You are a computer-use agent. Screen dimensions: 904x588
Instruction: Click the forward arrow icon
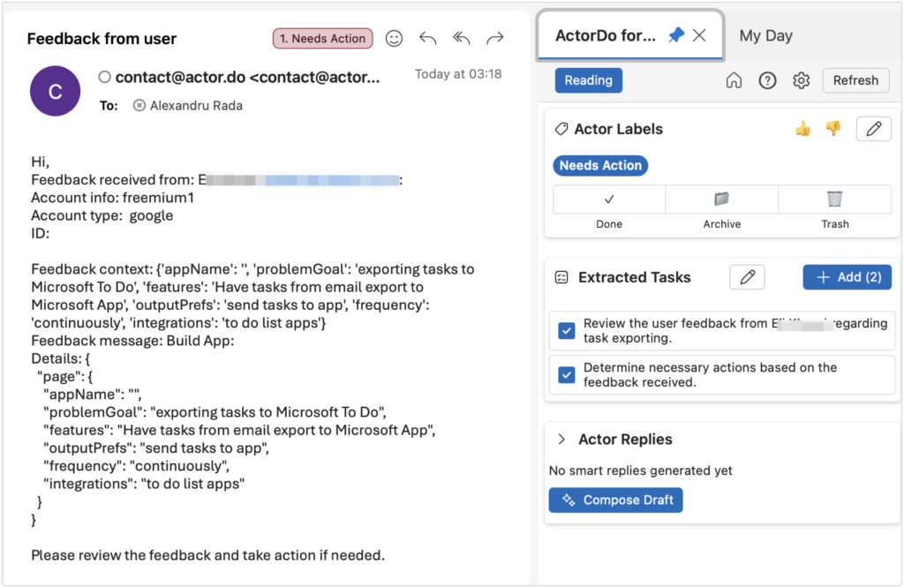tap(495, 38)
